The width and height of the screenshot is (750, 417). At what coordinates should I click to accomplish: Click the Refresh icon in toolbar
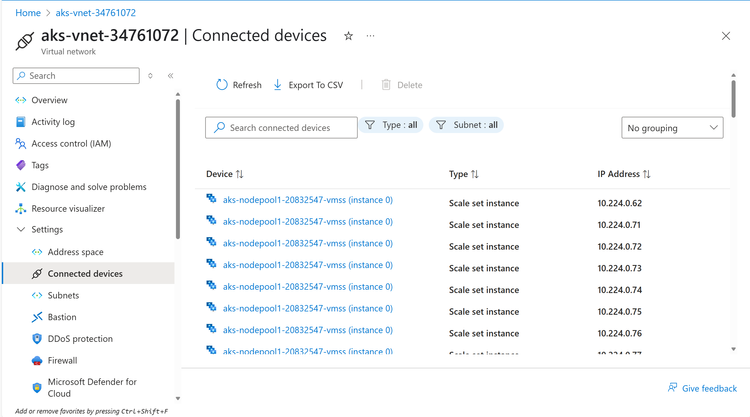click(x=222, y=85)
